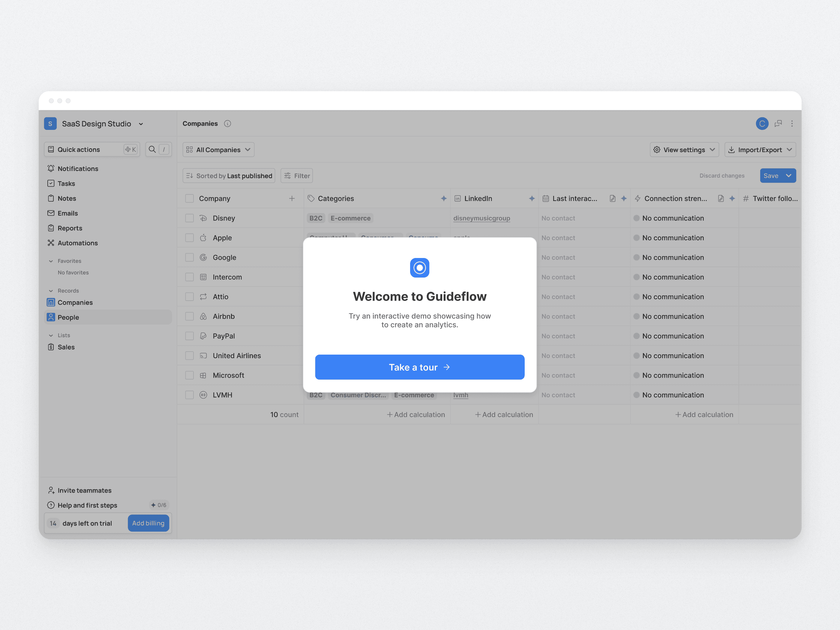The width and height of the screenshot is (840, 630).
Task: Collapse the Records section
Action: tap(51, 291)
